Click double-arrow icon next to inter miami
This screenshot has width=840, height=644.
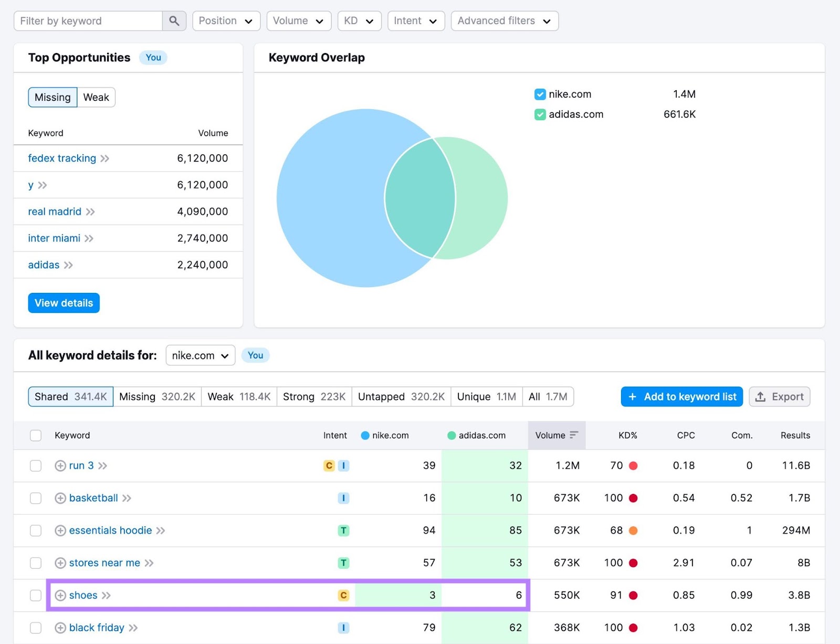click(89, 238)
